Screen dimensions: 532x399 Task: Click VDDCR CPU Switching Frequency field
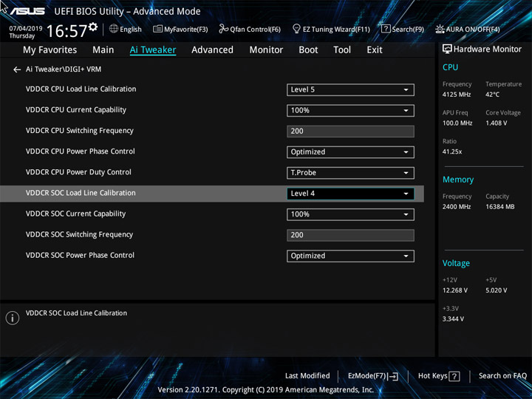tap(350, 132)
